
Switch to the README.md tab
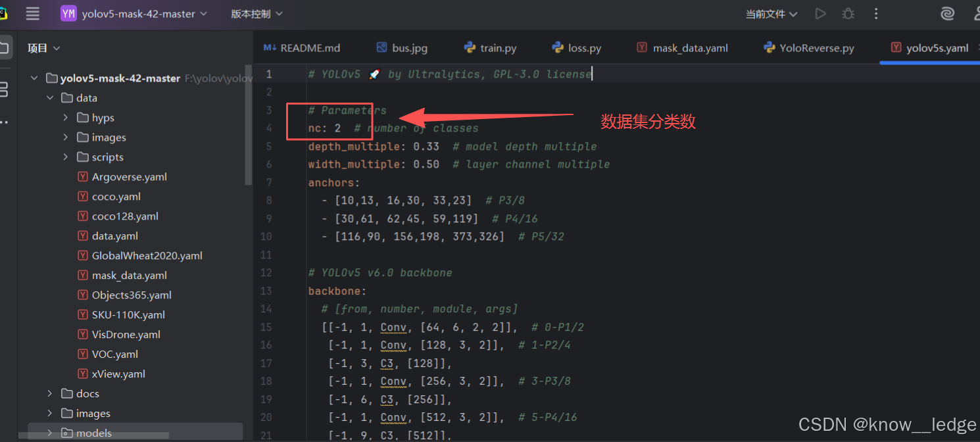[x=302, y=48]
